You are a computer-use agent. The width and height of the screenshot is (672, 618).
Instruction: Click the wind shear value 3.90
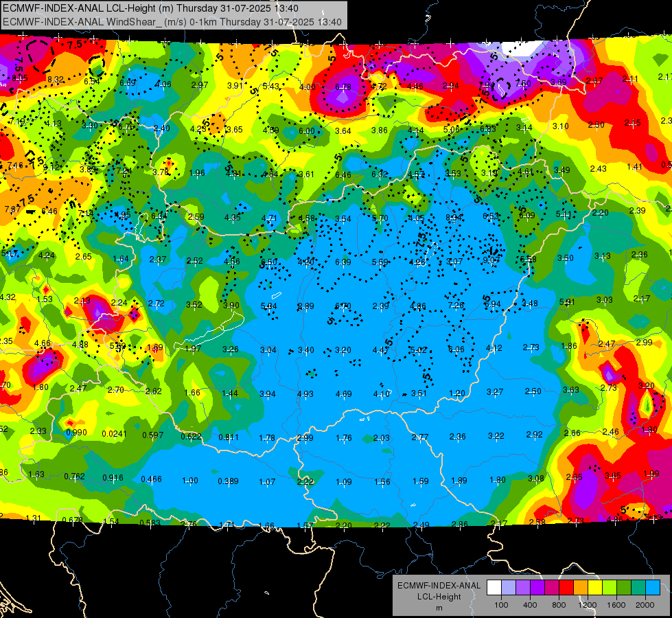click(x=231, y=305)
